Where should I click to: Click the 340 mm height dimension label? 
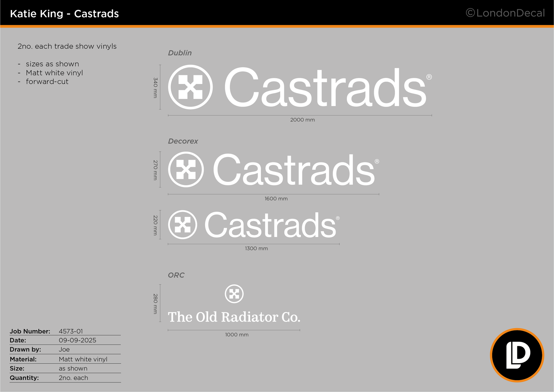coord(155,87)
